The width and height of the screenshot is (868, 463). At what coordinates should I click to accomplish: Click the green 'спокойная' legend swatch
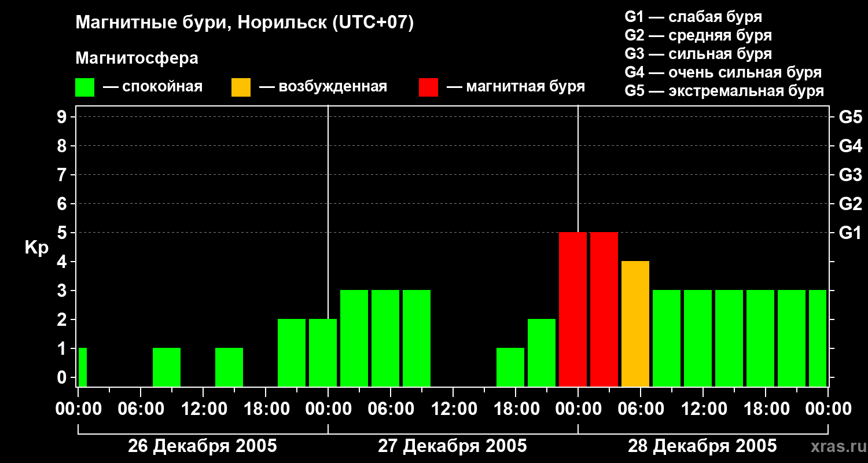[85, 87]
